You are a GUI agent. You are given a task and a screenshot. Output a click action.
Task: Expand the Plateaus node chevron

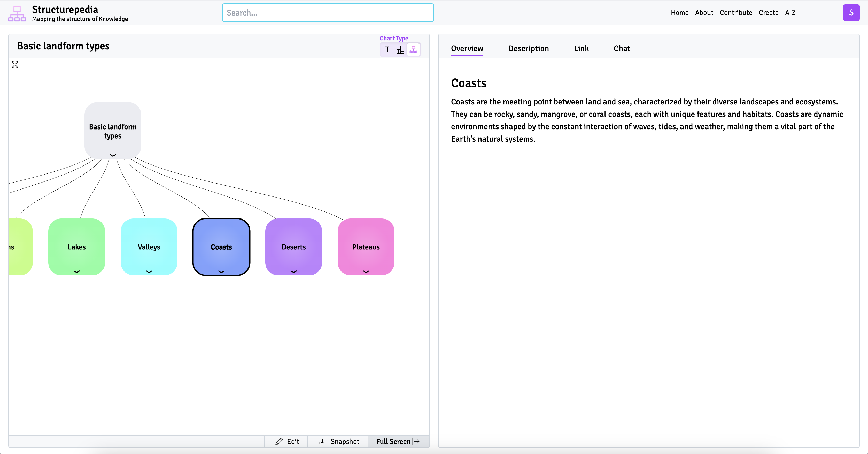coord(366,271)
